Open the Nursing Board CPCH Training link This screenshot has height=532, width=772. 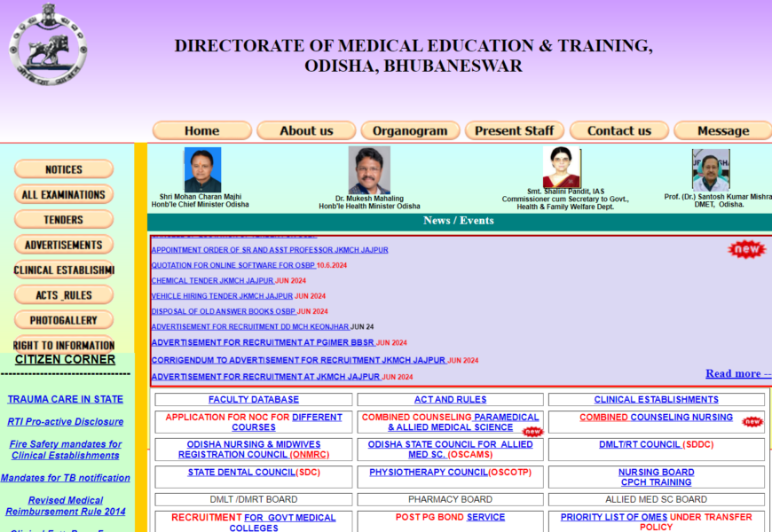coord(657,477)
